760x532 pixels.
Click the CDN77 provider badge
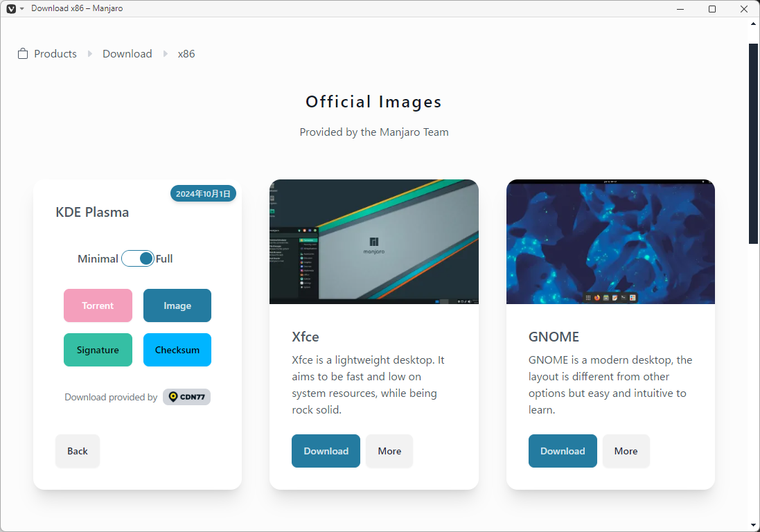coord(186,397)
